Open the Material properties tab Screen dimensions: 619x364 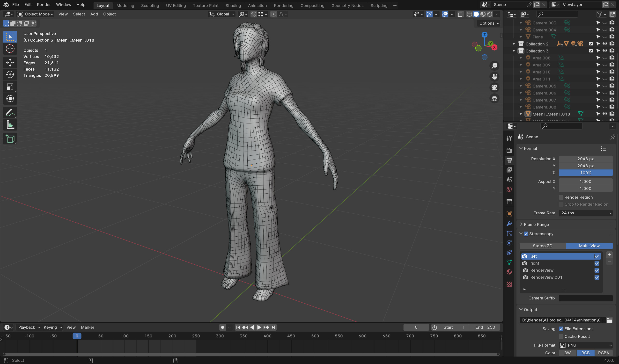509,272
